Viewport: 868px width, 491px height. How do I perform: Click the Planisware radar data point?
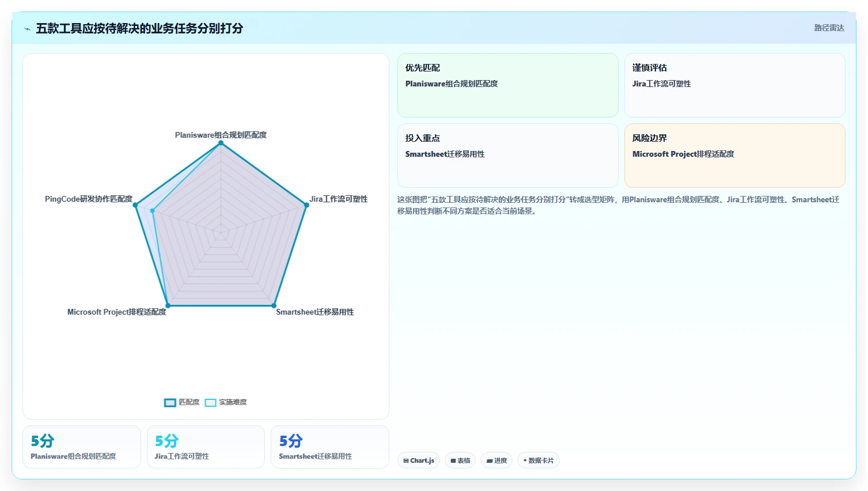point(221,143)
